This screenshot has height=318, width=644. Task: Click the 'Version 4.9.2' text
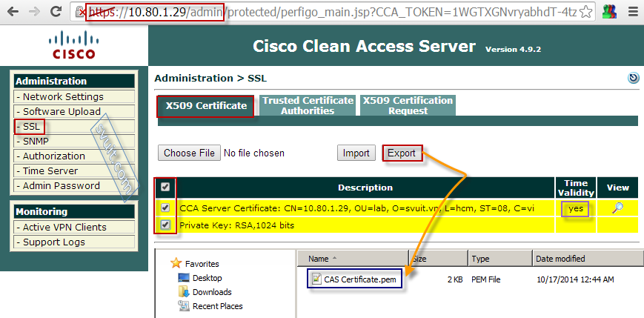pyautogui.click(x=513, y=50)
